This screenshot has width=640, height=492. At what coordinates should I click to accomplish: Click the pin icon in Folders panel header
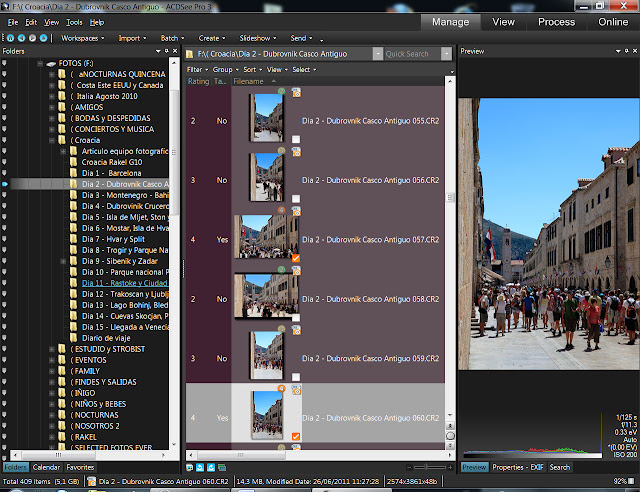click(166, 51)
